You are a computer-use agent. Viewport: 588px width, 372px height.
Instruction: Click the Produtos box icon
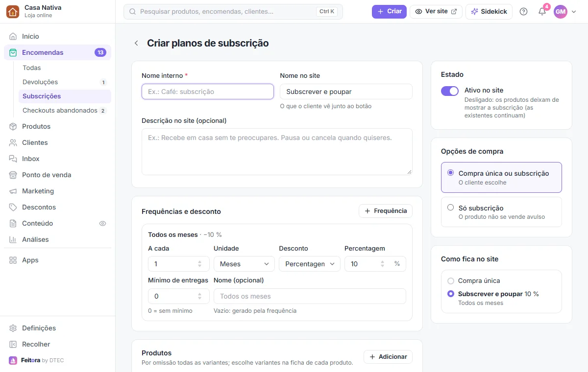[13, 127]
